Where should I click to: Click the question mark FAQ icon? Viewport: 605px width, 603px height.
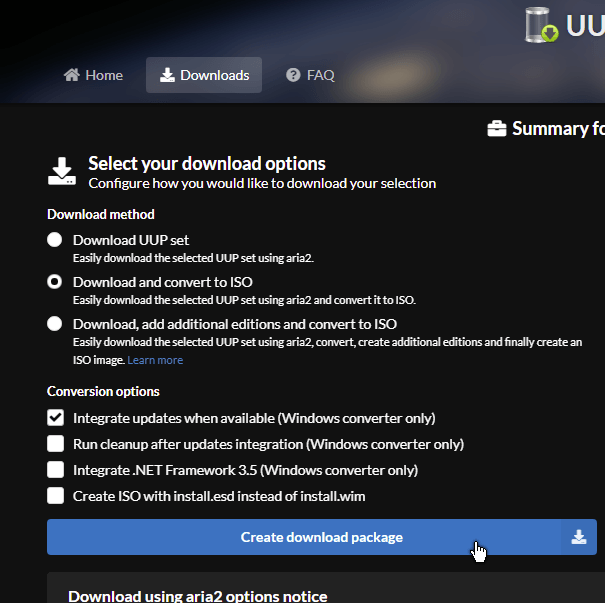(x=293, y=75)
